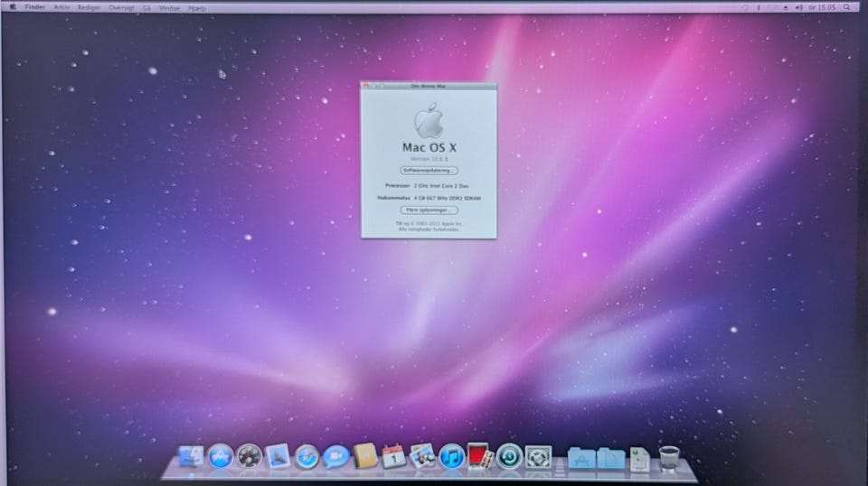Launch Photo Booth from the Dock
The height and width of the screenshot is (486, 868).
pos(479,456)
